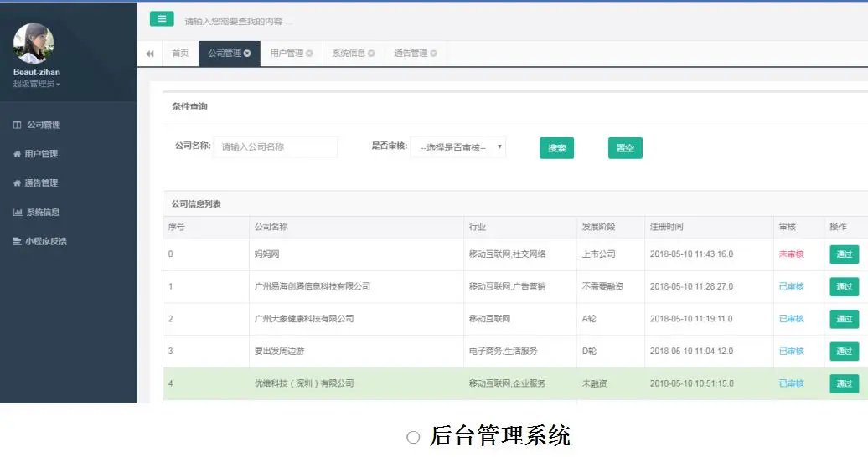
Task: Click the 公司名称 input field
Action: (x=276, y=146)
